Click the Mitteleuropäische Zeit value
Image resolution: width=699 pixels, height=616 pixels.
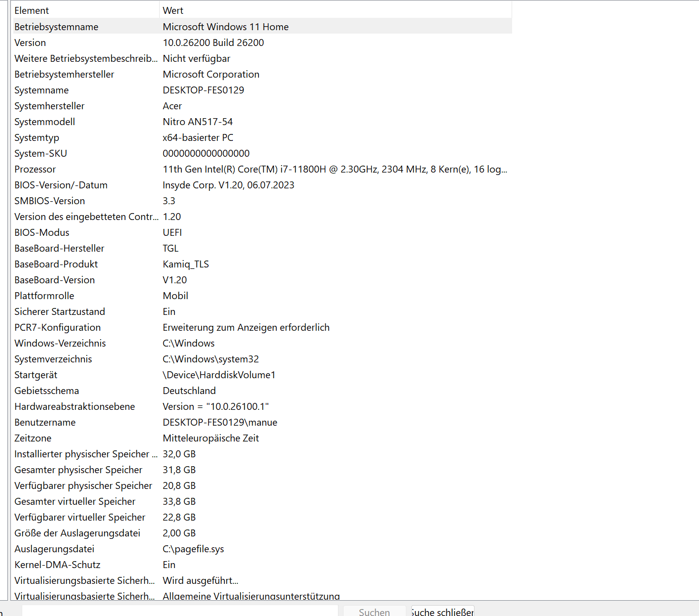(x=211, y=438)
